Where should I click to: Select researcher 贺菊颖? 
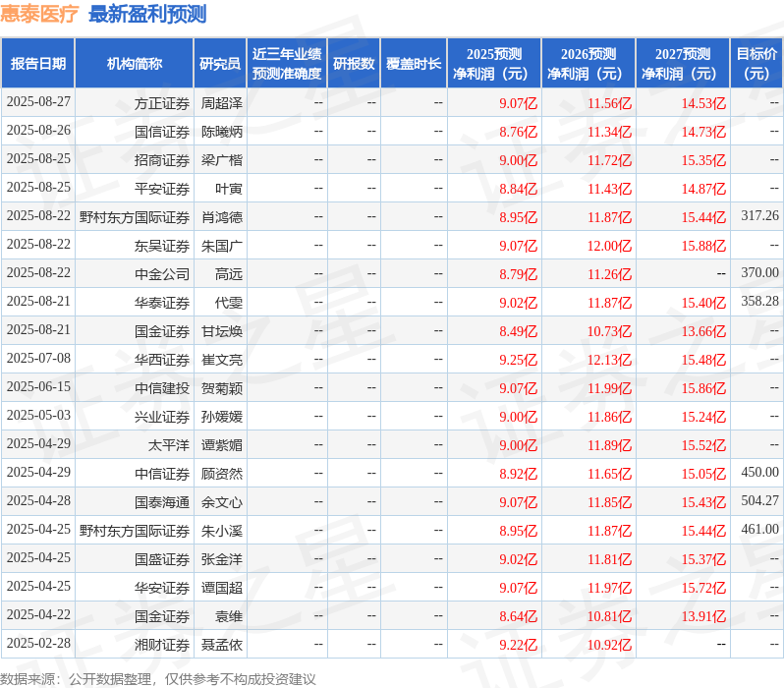pos(221,389)
